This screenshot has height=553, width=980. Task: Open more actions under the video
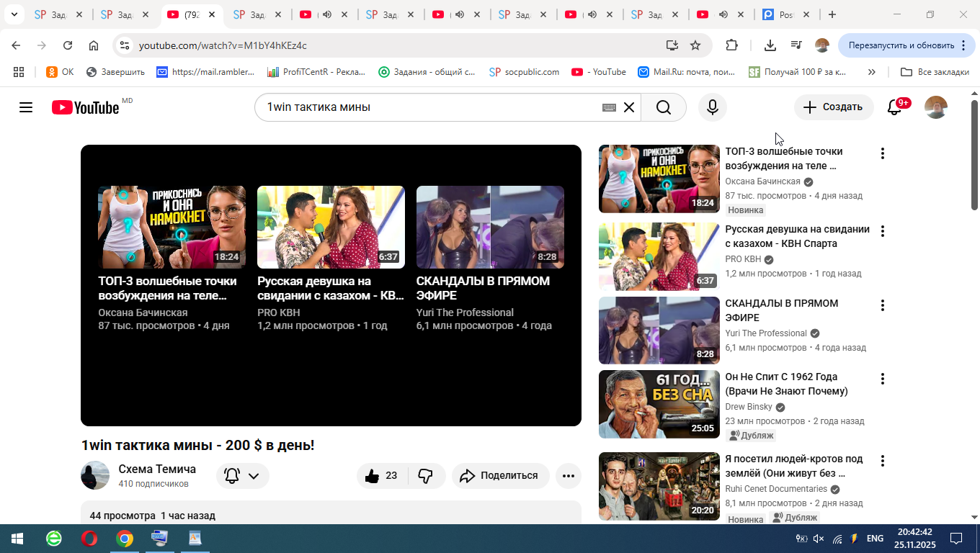tap(568, 476)
